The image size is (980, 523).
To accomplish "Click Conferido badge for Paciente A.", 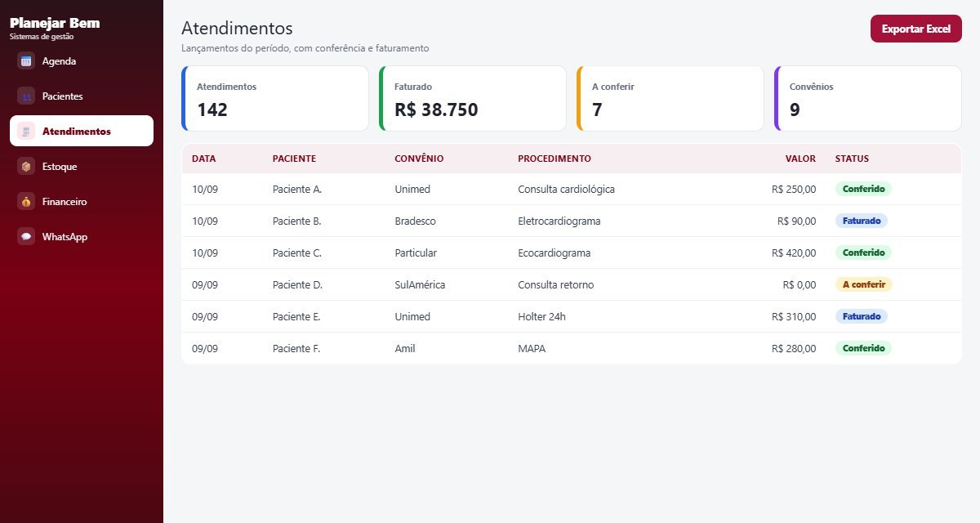I will (863, 189).
